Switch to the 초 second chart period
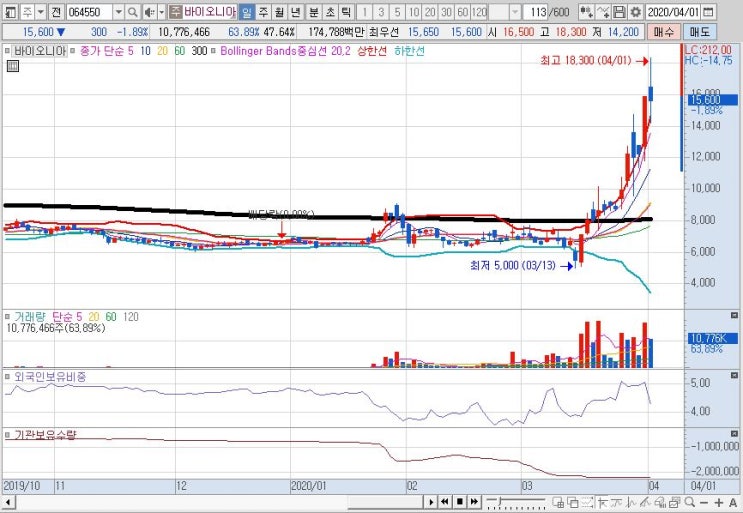743x513 pixels. click(x=330, y=12)
